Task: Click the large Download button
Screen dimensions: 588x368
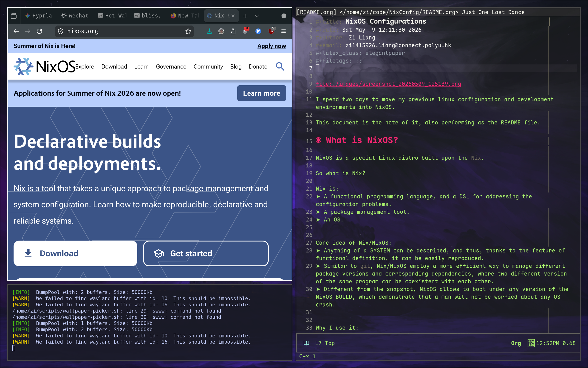Action: point(75,253)
